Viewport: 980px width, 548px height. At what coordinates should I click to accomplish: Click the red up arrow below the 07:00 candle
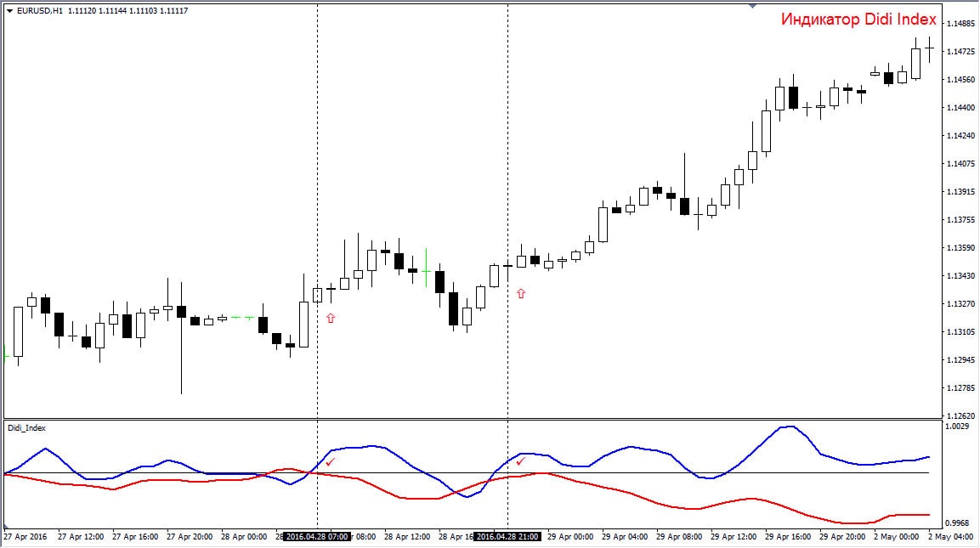(331, 318)
